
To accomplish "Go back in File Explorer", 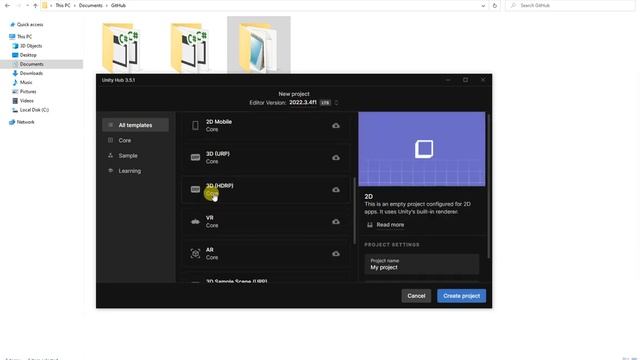I will [7, 5].
